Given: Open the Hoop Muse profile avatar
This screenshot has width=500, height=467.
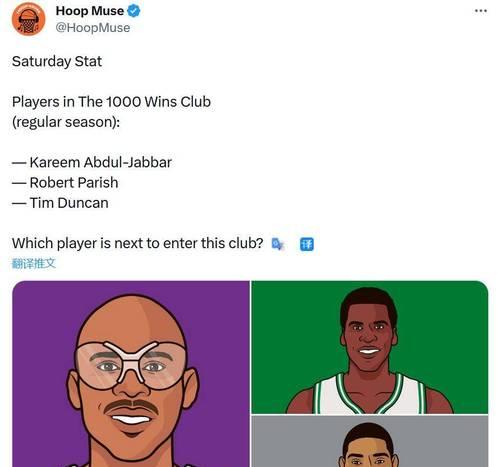Looking at the screenshot, I should tap(28, 19).
